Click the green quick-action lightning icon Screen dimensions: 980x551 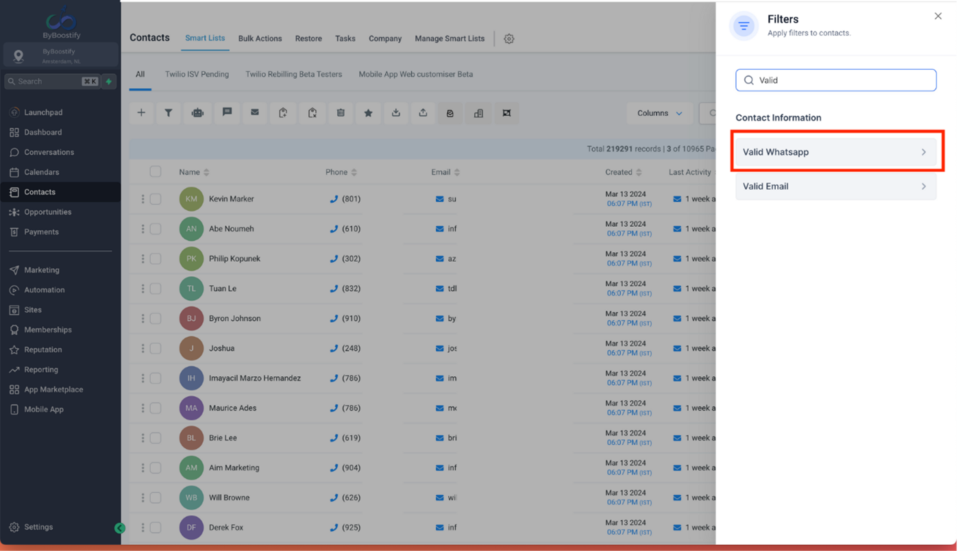coord(108,82)
